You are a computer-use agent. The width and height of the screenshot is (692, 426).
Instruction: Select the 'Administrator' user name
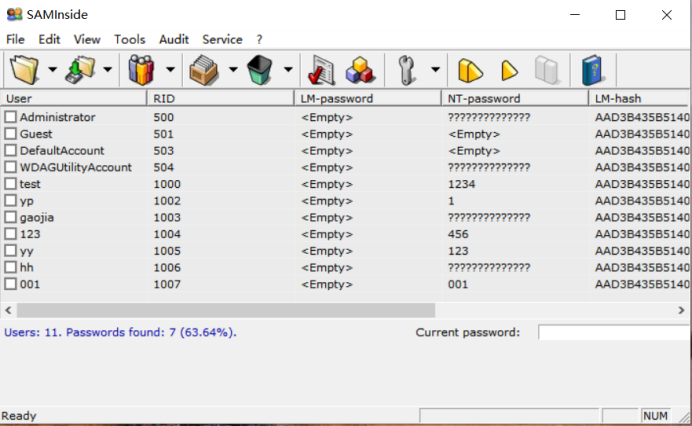click(57, 117)
